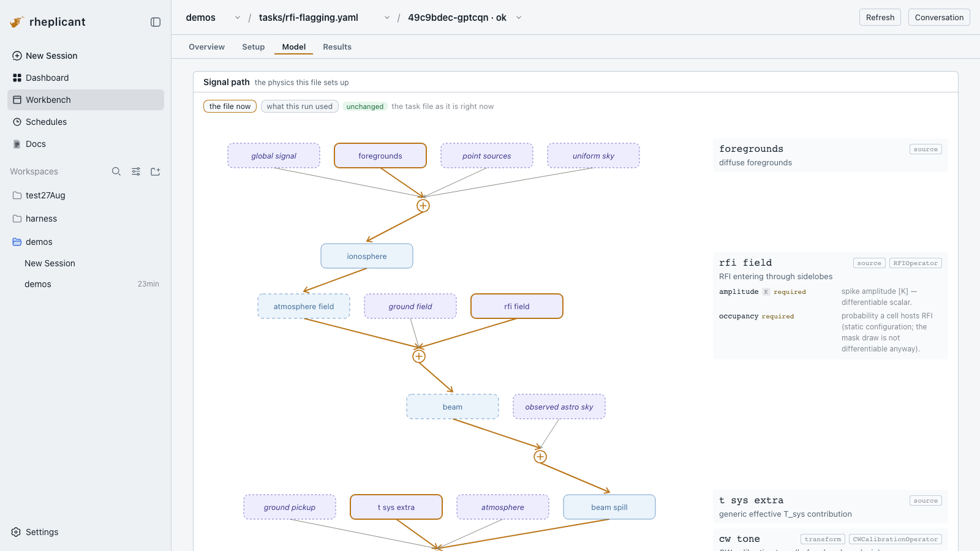
Task: Click the RFIOperator tag badge
Action: coord(916,263)
